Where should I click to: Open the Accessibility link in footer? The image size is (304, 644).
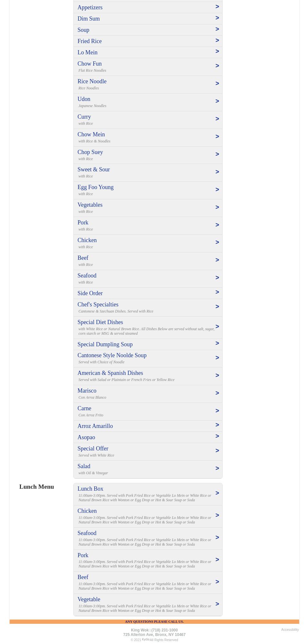[x=290, y=630]
